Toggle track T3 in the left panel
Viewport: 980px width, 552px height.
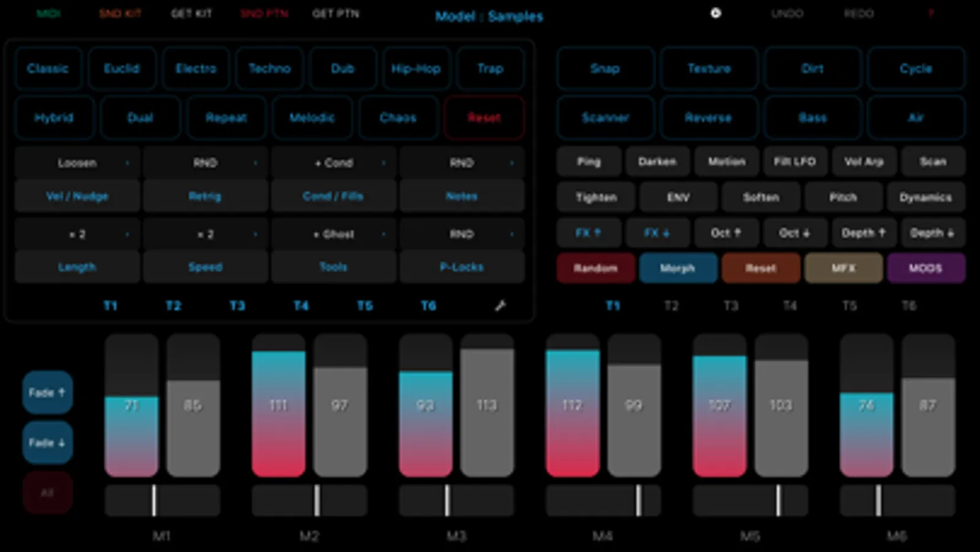237,305
